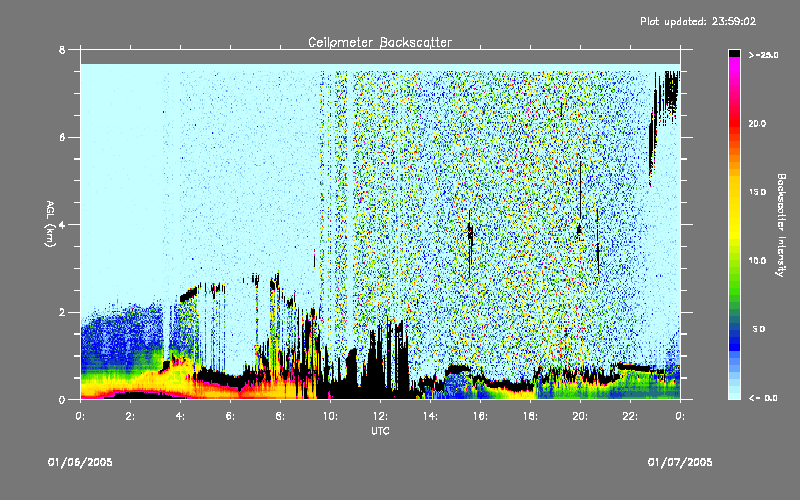Click the x-axis tick label '20:'
Screen dimensions: 800x500
tap(580, 416)
